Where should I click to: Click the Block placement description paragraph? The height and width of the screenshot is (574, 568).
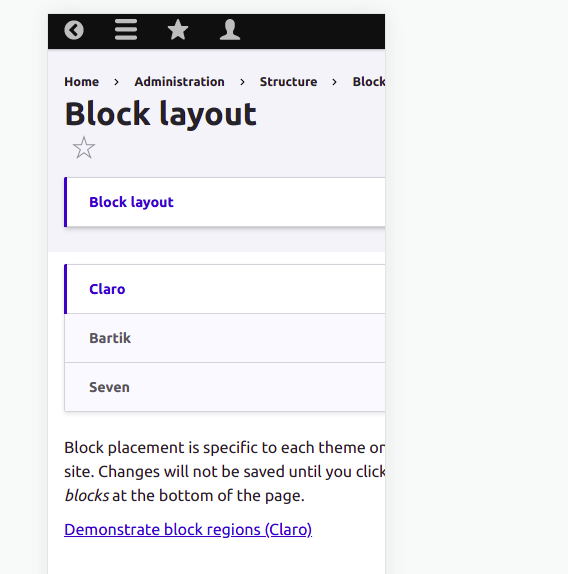click(225, 472)
